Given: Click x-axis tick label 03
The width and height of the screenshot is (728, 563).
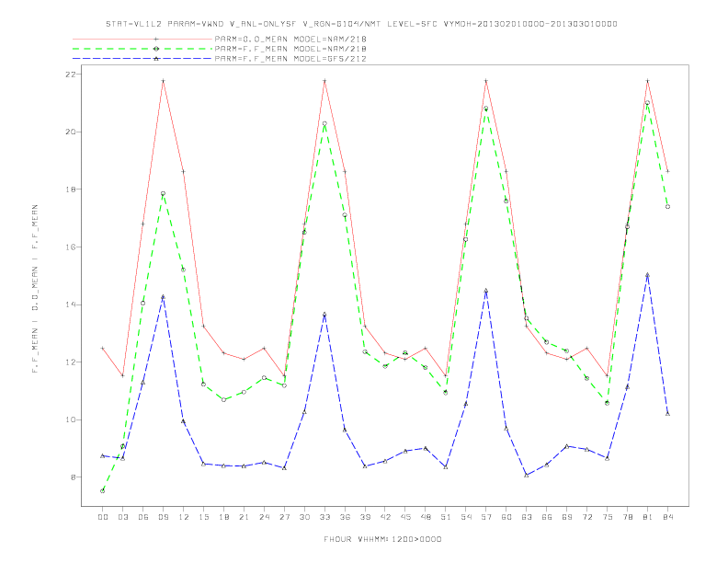Looking at the screenshot, I should point(122,517).
